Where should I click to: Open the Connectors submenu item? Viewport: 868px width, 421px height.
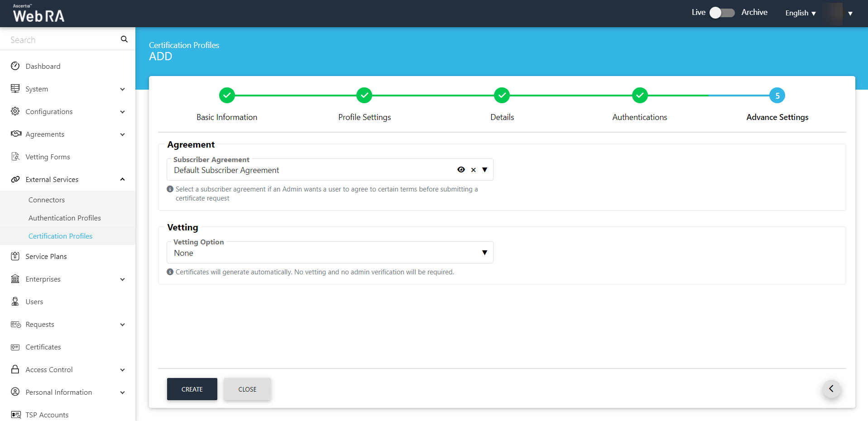pyautogui.click(x=47, y=200)
